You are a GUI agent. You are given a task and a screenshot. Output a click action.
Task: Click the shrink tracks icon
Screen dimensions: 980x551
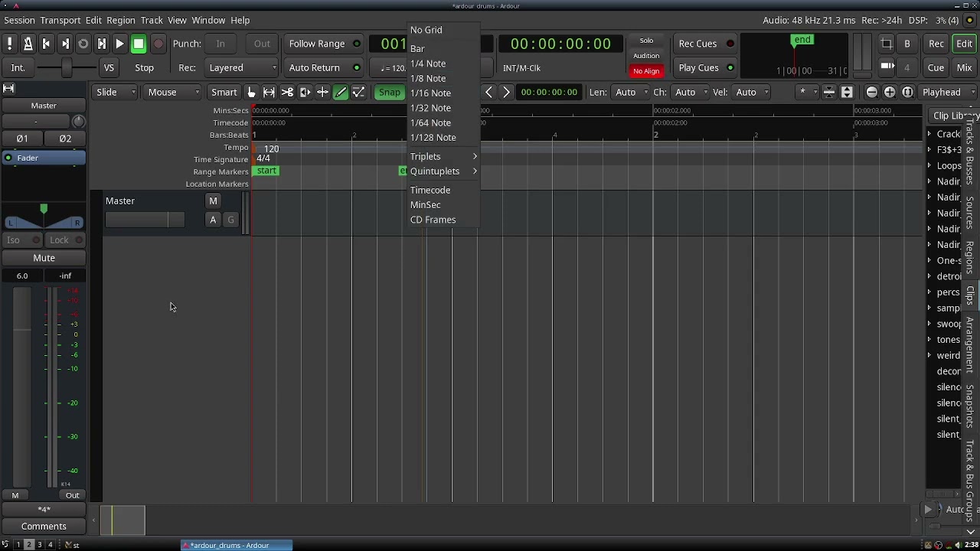click(829, 92)
